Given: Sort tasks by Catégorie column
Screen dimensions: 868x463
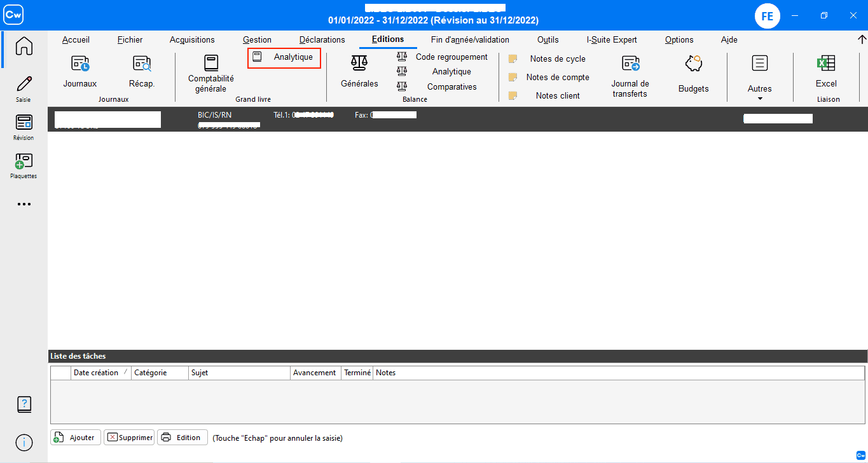Looking at the screenshot, I should [160, 373].
